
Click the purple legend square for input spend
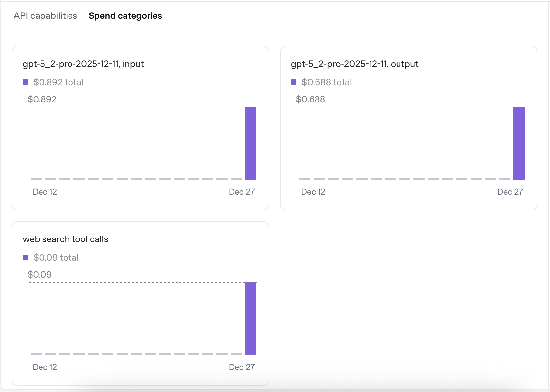[x=25, y=82]
